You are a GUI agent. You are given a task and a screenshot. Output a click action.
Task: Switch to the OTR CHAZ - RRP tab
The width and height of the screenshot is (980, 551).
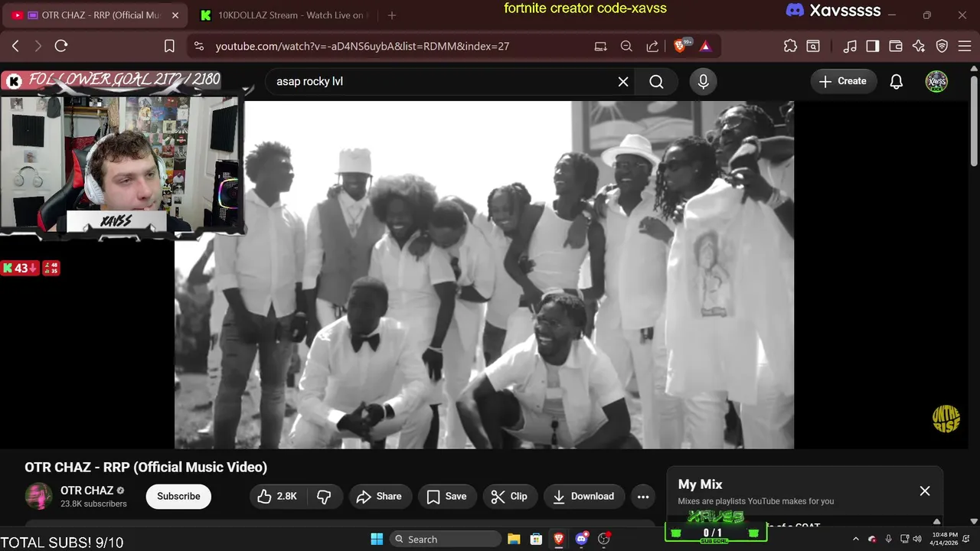96,15
